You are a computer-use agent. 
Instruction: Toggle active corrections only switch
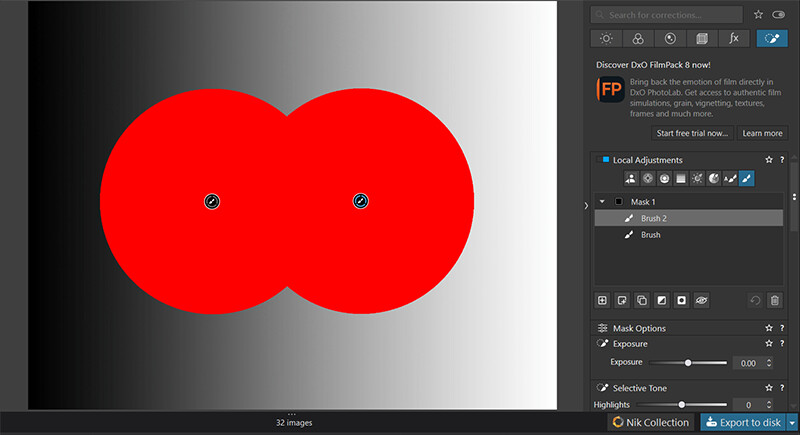pyautogui.click(x=779, y=15)
